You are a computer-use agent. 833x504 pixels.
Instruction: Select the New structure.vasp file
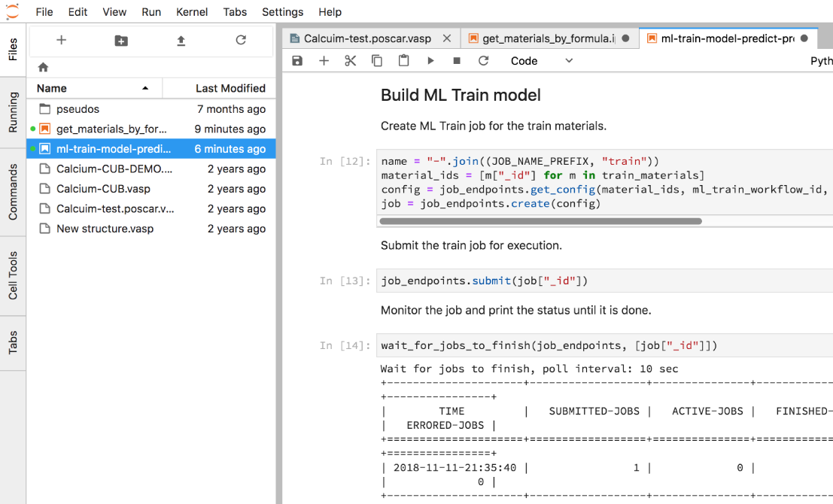151,229
